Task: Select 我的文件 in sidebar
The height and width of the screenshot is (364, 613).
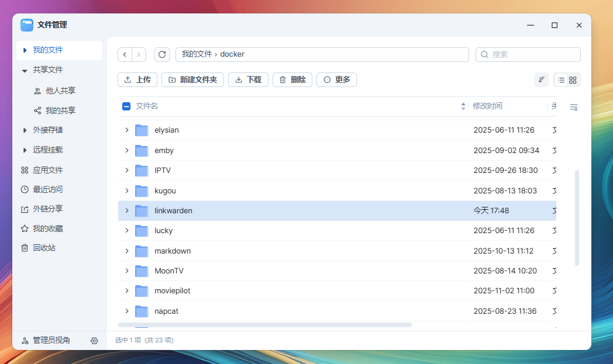Action: [60, 50]
